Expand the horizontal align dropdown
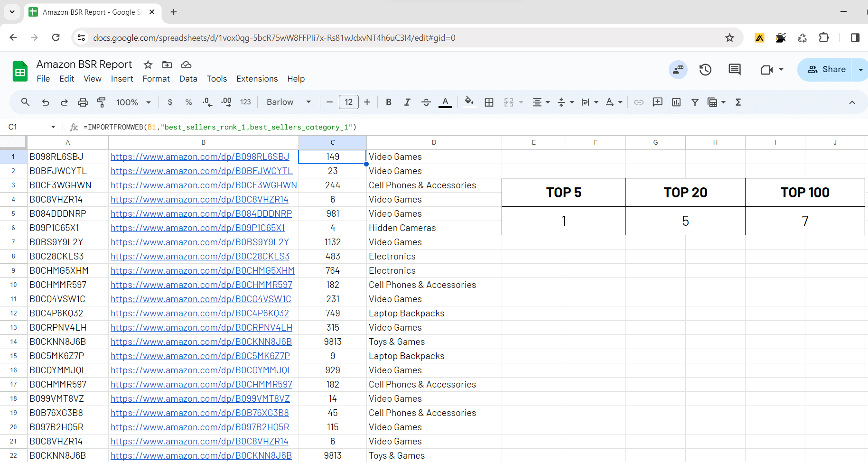Viewport: 868px width, 462px height. [x=541, y=102]
